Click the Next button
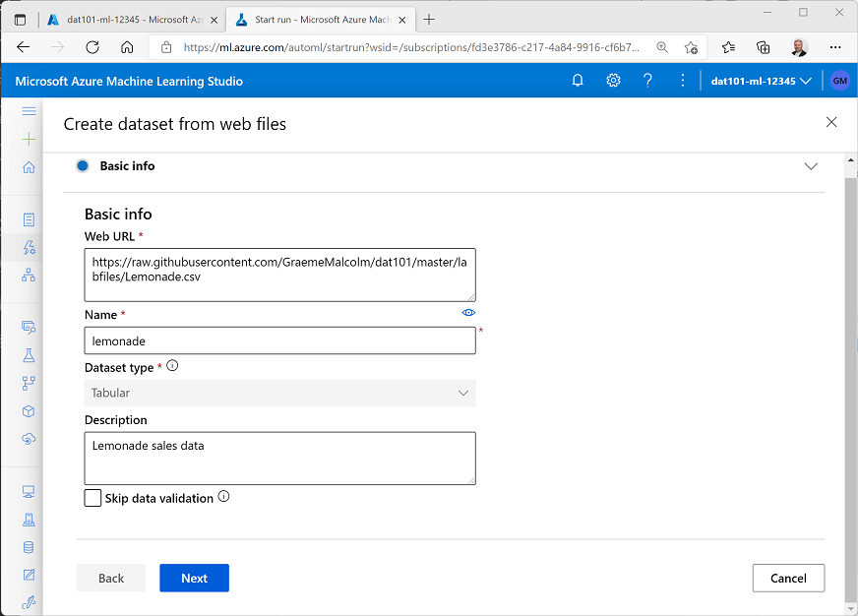Viewport: 858px width, 616px height. 194,578
